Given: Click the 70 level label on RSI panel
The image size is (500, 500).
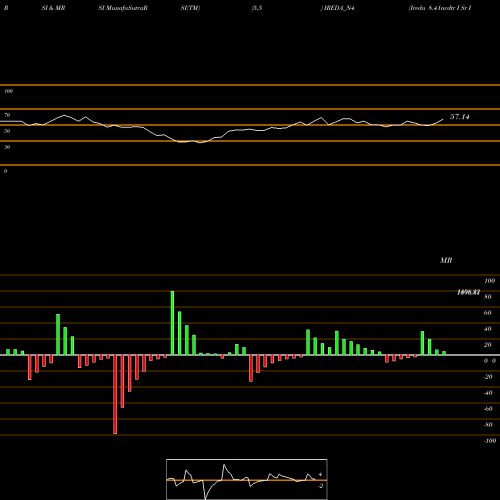Looking at the screenshot, I should [x=7, y=115].
